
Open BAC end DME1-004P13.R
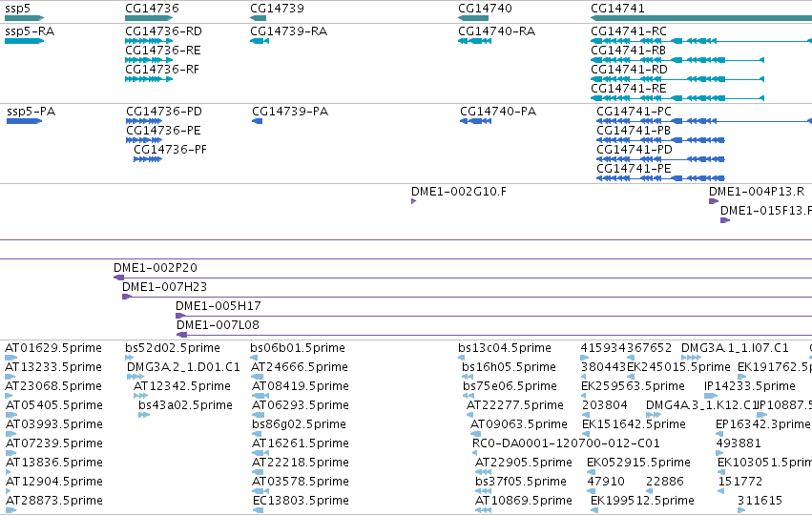757,192
